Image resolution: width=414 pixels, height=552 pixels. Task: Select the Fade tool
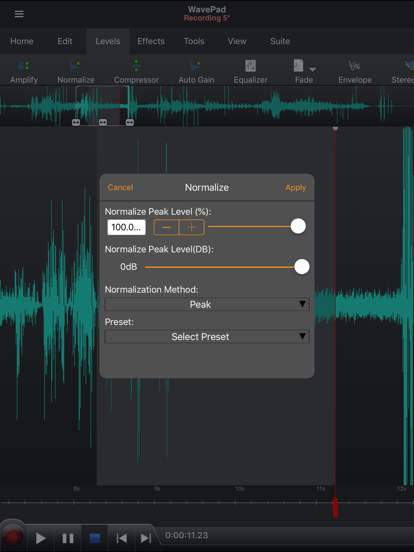[x=304, y=72]
